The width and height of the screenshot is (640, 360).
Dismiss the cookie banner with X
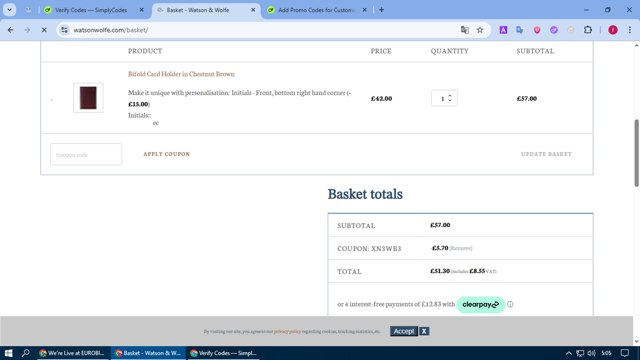pos(424,331)
